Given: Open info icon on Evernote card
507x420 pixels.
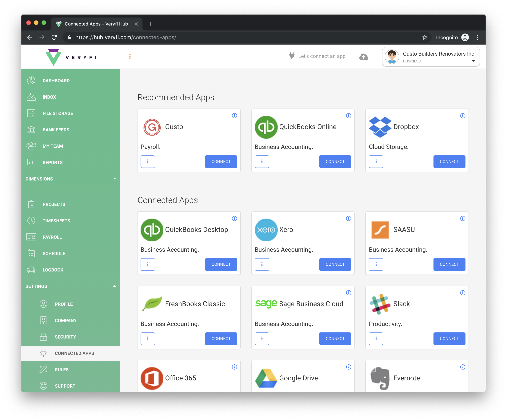Looking at the screenshot, I should pyautogui.click(x=463, y=367).
